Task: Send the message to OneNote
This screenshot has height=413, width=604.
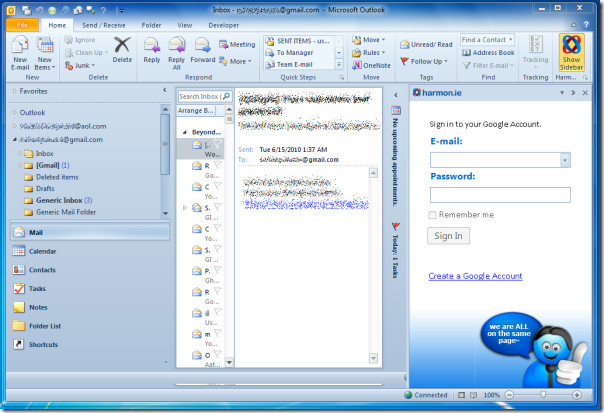Action: tap(371, 65)
